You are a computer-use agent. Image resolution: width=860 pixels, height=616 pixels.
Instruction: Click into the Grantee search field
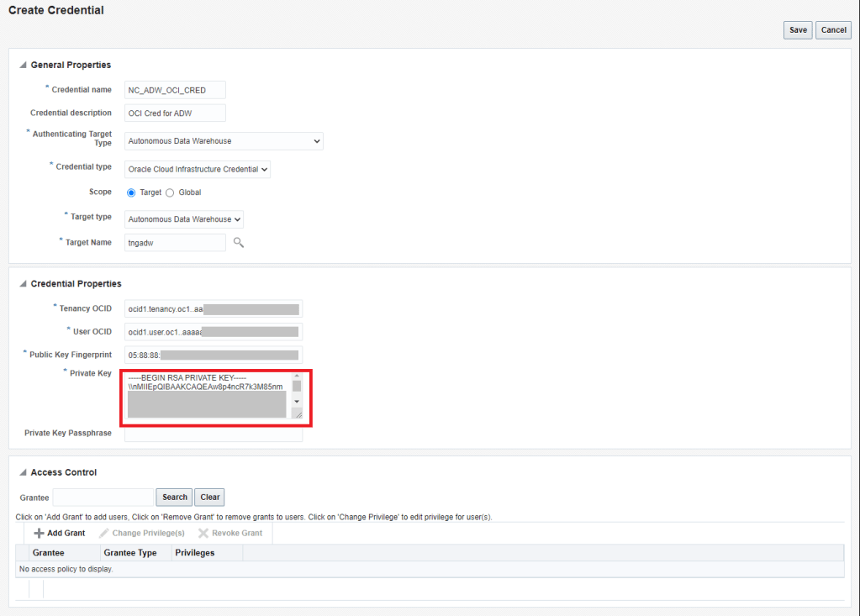coord(103,498)
